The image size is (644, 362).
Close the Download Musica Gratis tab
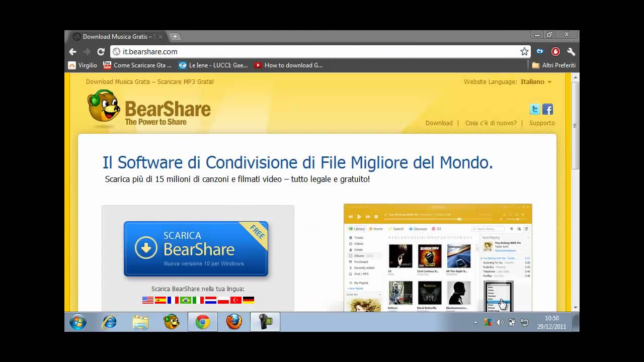click(160, 37)
